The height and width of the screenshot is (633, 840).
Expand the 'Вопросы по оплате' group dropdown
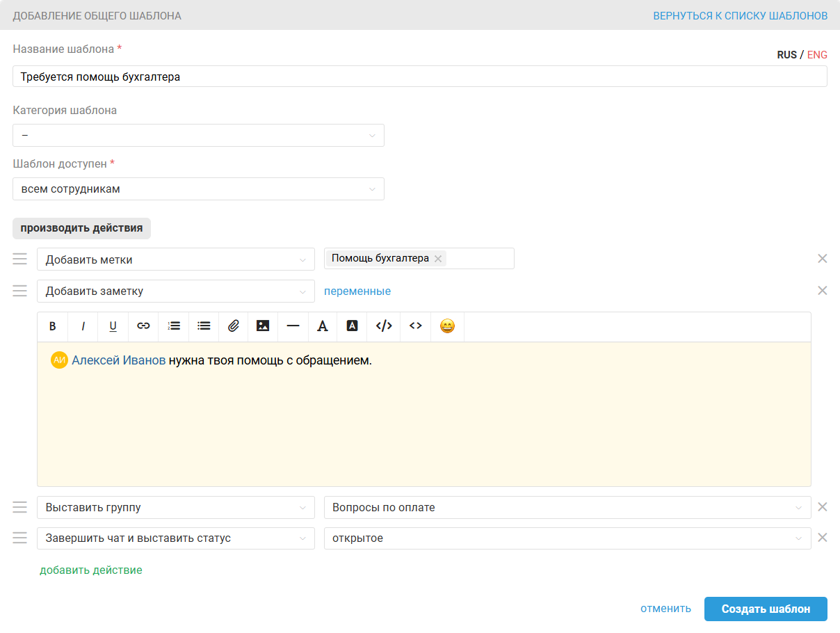pyautogui.click(x=567, y=508)
